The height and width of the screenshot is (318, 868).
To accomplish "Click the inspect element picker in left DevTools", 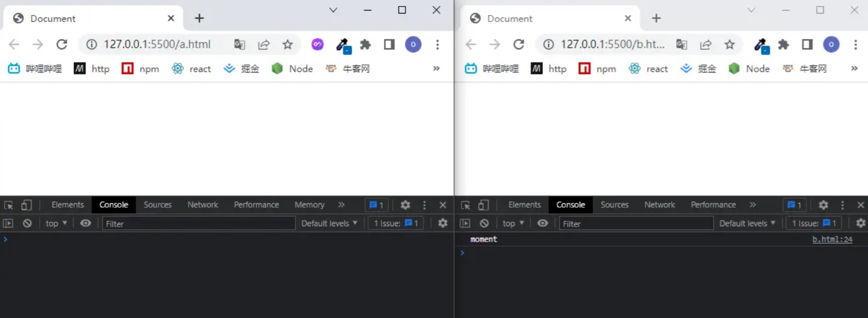I will [8, 205].
